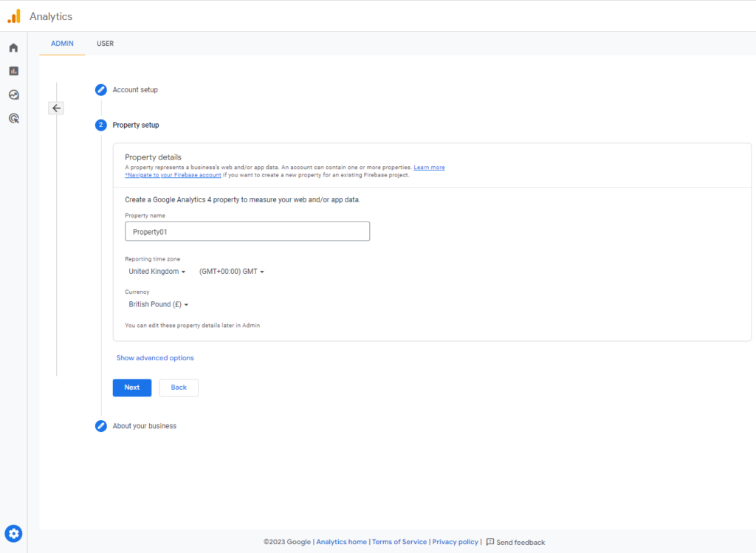Change currency via the British Pound dropdown
The width and height of the screenshot is (756, 553).
[x=158, y=303]
